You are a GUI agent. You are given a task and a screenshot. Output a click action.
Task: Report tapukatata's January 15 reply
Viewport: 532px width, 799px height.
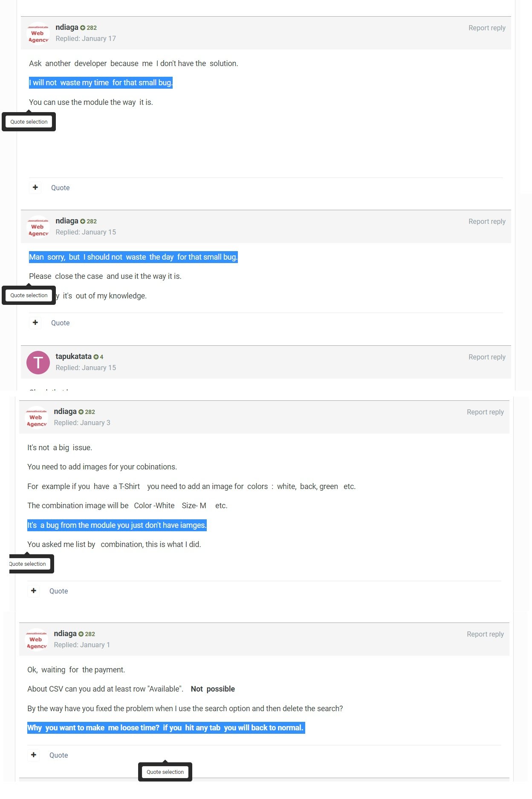pos(487,357)
